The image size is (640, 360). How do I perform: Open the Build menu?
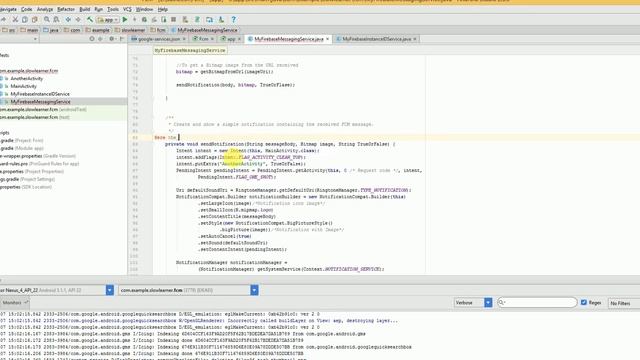point(84,9)
